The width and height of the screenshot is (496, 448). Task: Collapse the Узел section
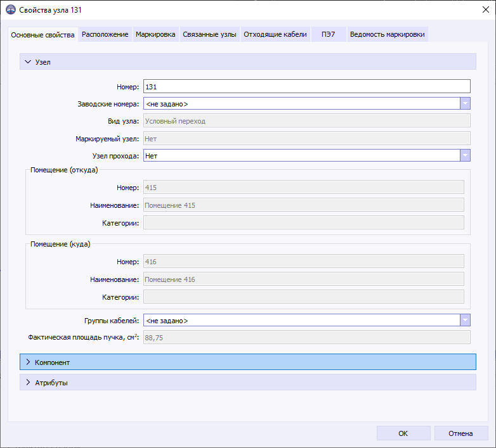click(x=248, y=61)
